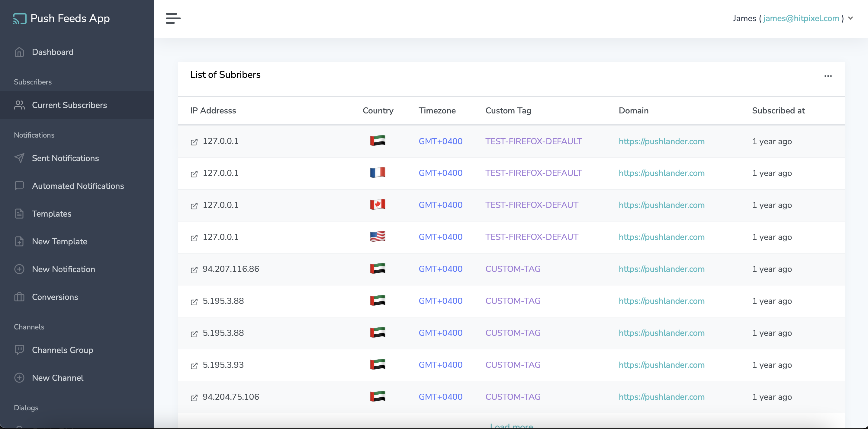This screenshot has width=868, height=429.
Task: Open Dashboard in the sidebar
Action: 53,52
